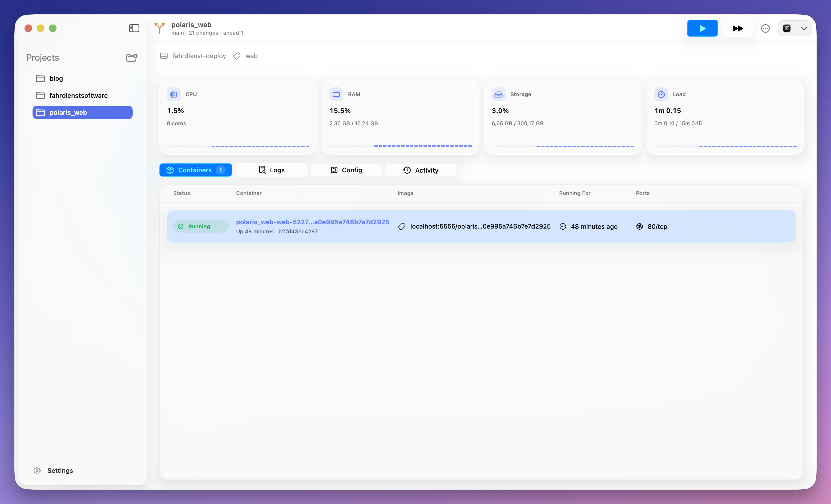
Task: Click the Settings gear icon
Action: pyautogui.click(x=37, y=470)
